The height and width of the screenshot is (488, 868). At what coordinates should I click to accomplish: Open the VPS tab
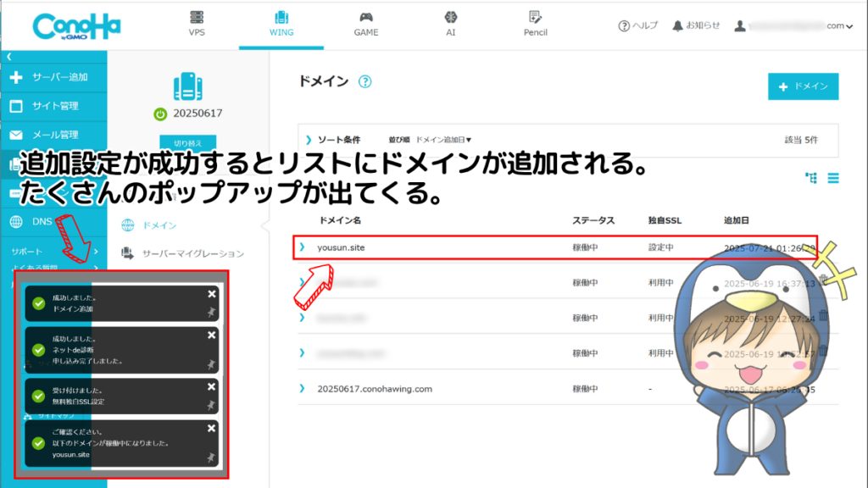(x=197, y=25)
